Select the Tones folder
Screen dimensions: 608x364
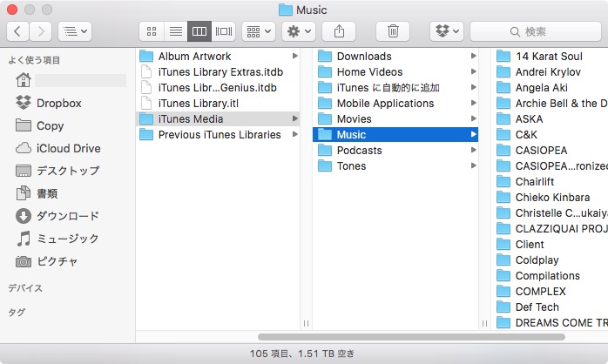pyautogui.click(x=395, y=166)
